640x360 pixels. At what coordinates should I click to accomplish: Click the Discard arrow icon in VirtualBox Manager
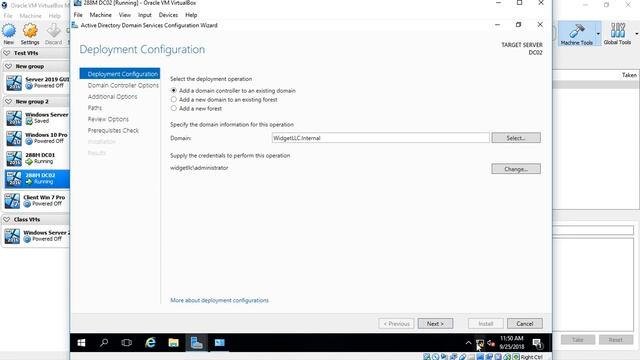coord(53,31)
